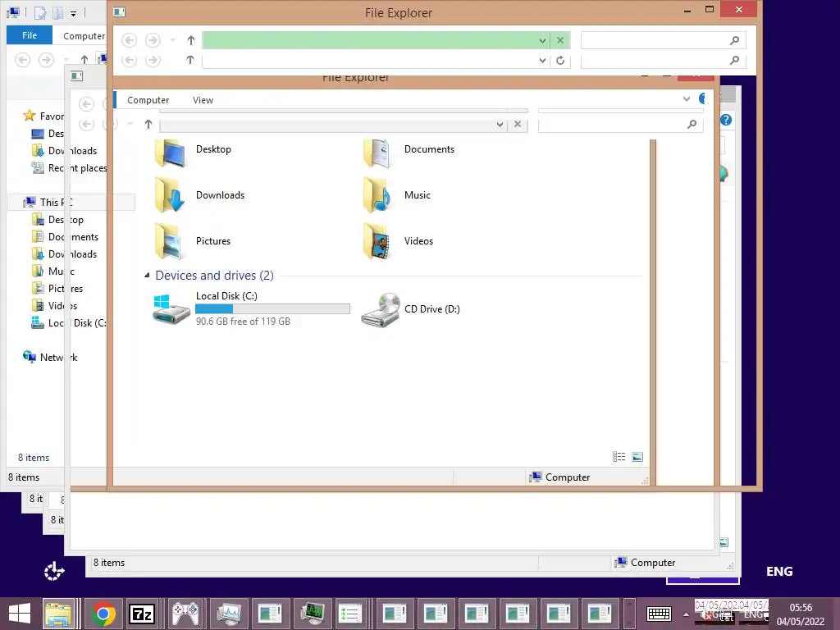Click Back arrow beside the green address bar
Screen dimensions: 840x630
129,40
